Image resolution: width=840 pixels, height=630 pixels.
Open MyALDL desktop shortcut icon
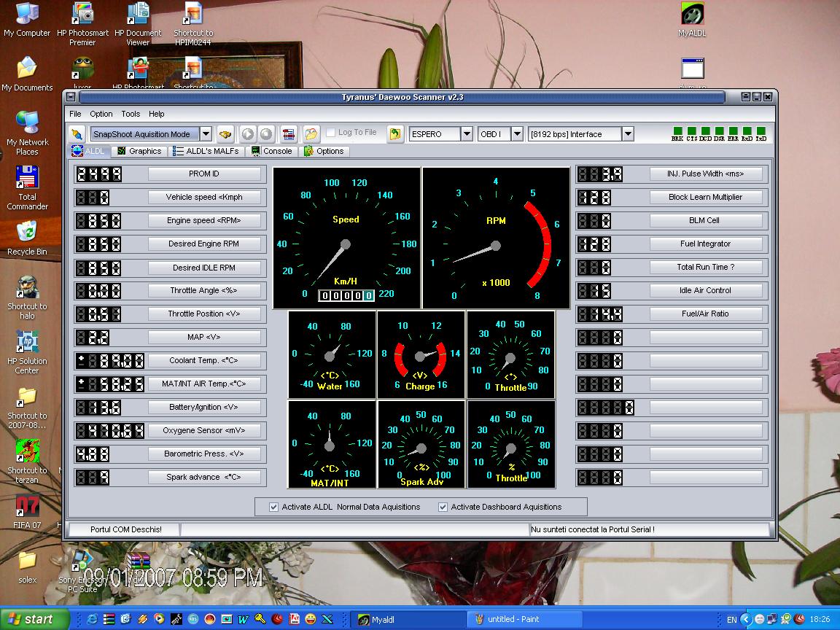click(x=692, y=19)
